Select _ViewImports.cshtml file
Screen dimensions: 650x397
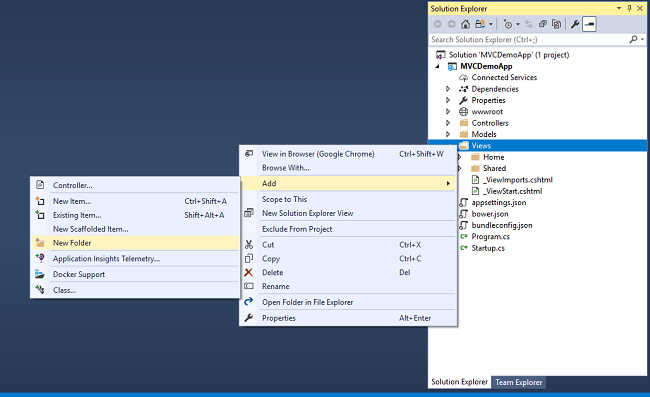(518, 180)
